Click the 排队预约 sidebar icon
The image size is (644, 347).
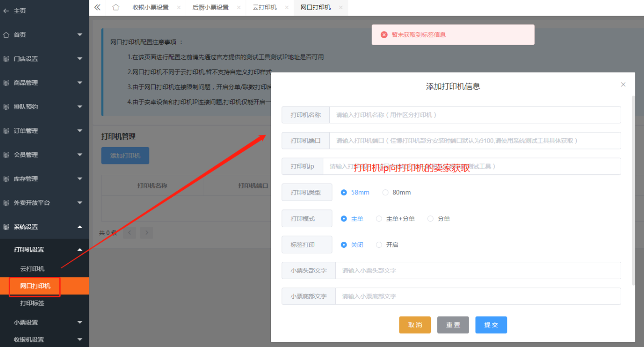pos(6,107)
